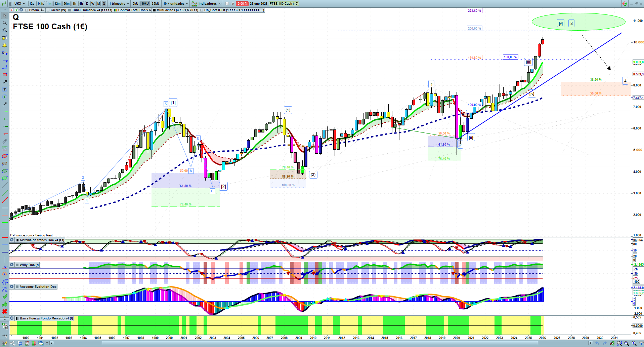Click the undo arrow at bottom right
Viewport: 644px width, 347px height.
click(x=597, y=343)
